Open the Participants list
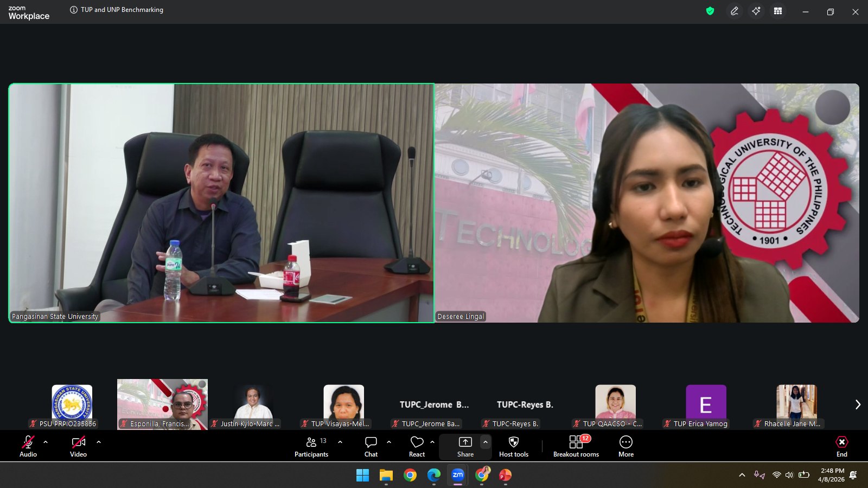Viewport: 868px width, 488px height. [x=311, y=446]
